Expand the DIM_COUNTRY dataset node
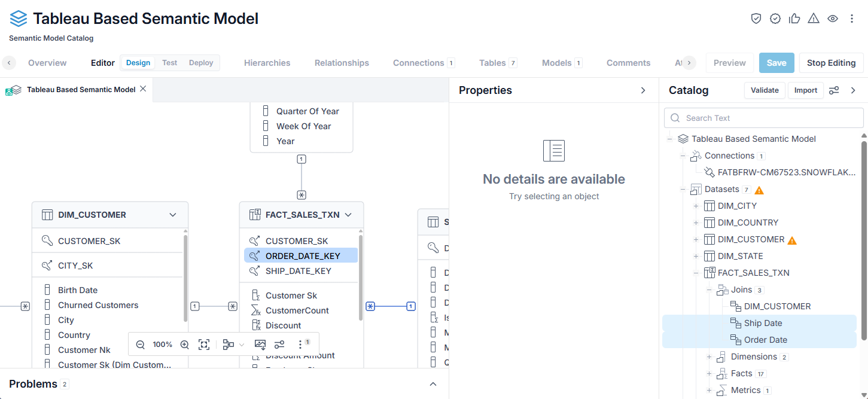 [696, 223]
